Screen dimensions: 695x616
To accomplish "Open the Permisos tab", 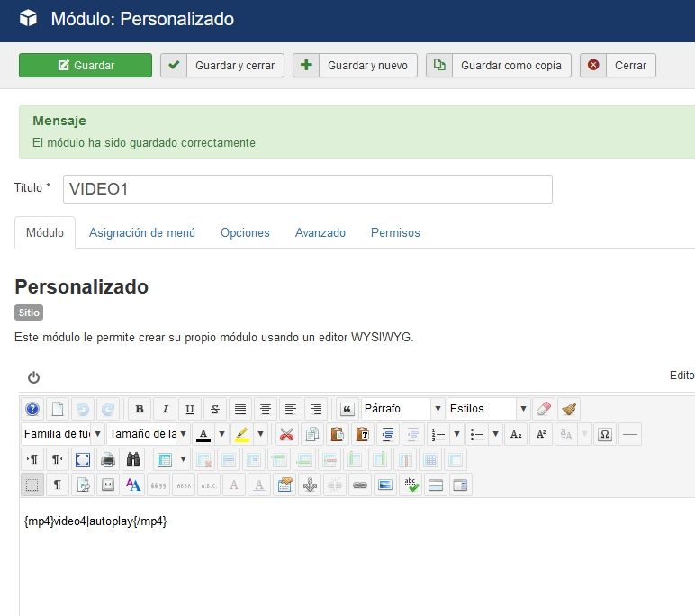I will point(395,233).
